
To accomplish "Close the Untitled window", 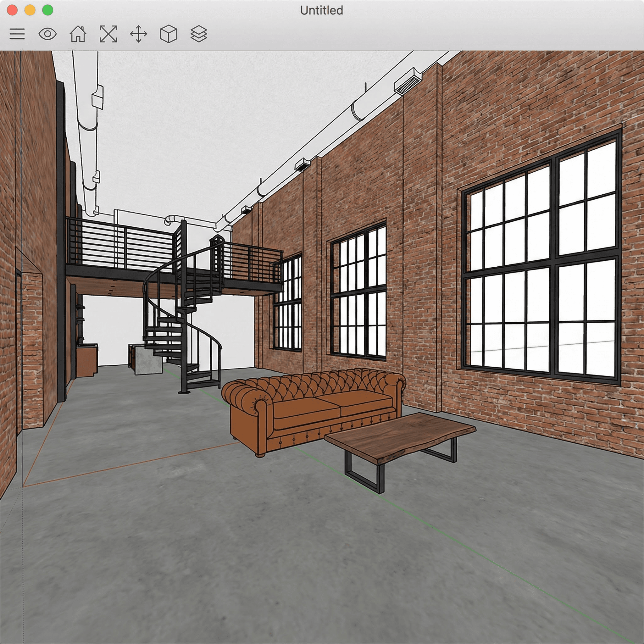I will 12,10.
